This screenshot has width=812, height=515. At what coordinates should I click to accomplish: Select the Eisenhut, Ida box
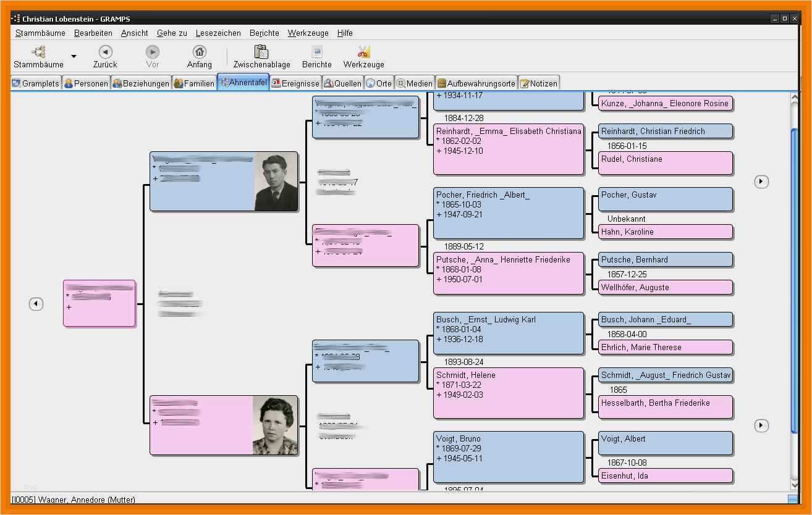click(666, 476)
